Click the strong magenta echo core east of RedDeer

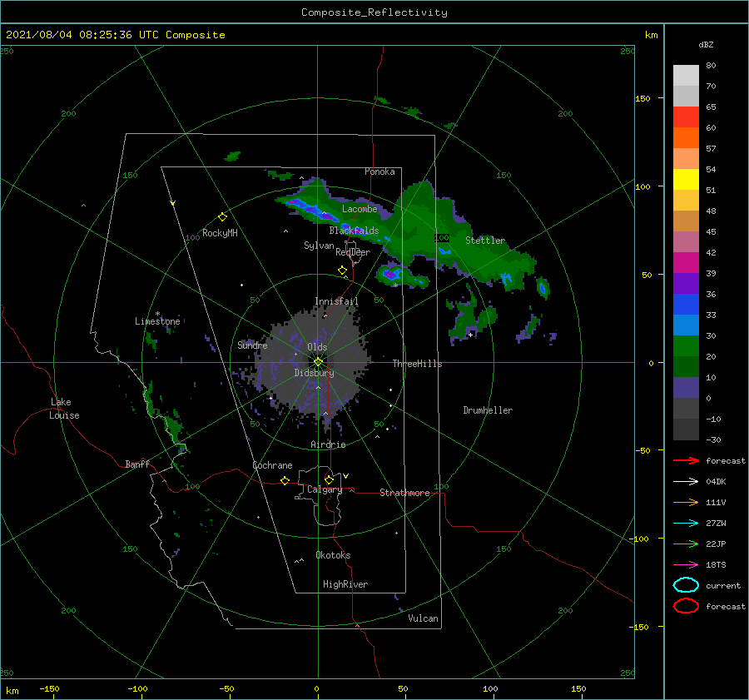tap(390, 275)
